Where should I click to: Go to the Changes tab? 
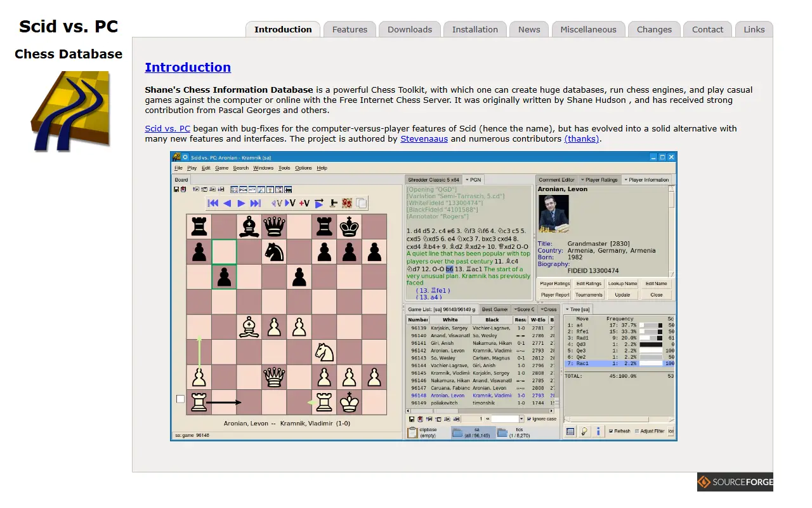click(x=654, y=29)
